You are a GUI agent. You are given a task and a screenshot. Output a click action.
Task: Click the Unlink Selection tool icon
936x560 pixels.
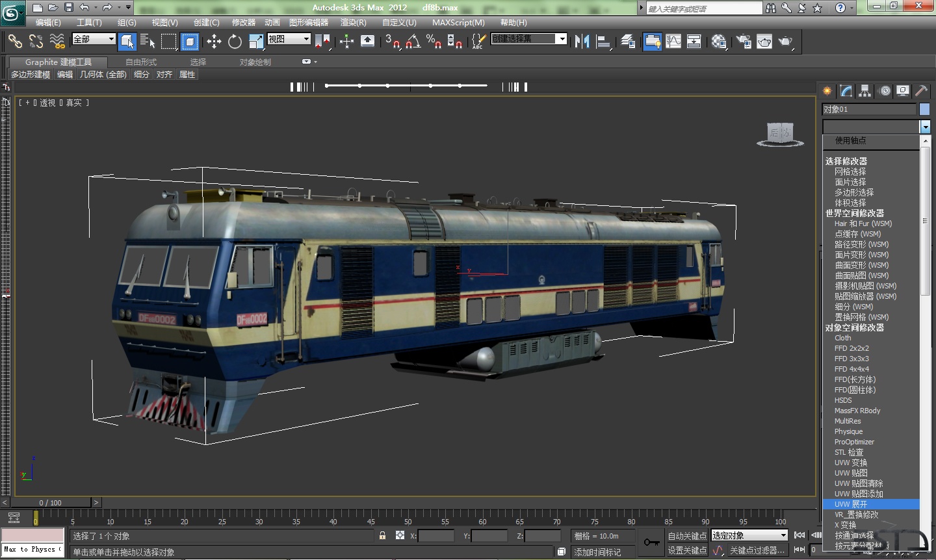(36, 42)
